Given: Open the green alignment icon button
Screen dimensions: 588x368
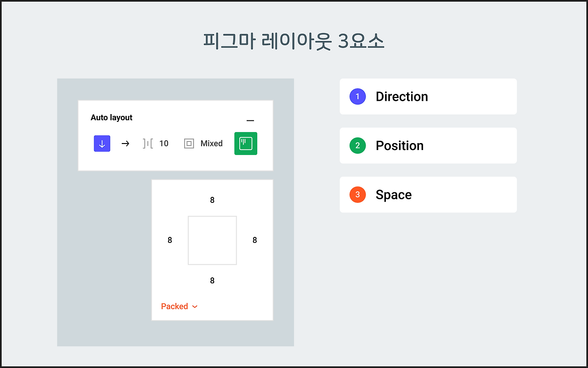Looking at the screenshot, I should point(246,144).
